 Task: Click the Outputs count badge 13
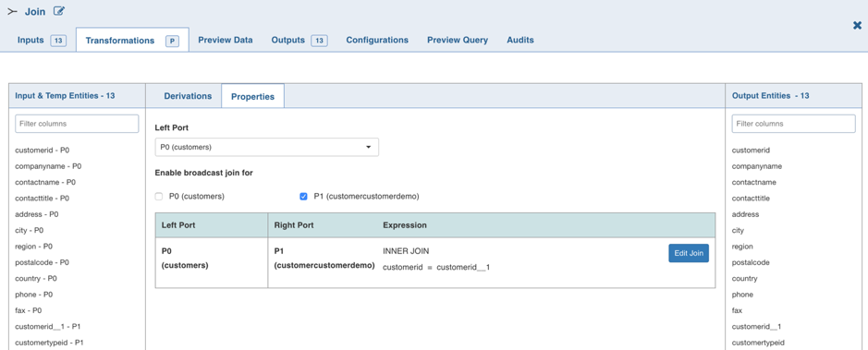[320, 41]
